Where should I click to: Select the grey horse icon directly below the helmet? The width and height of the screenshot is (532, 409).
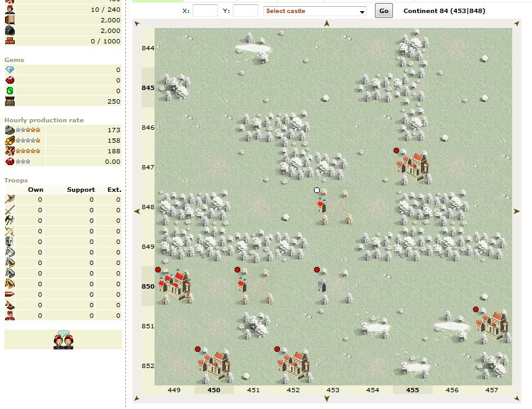point(9,252)
